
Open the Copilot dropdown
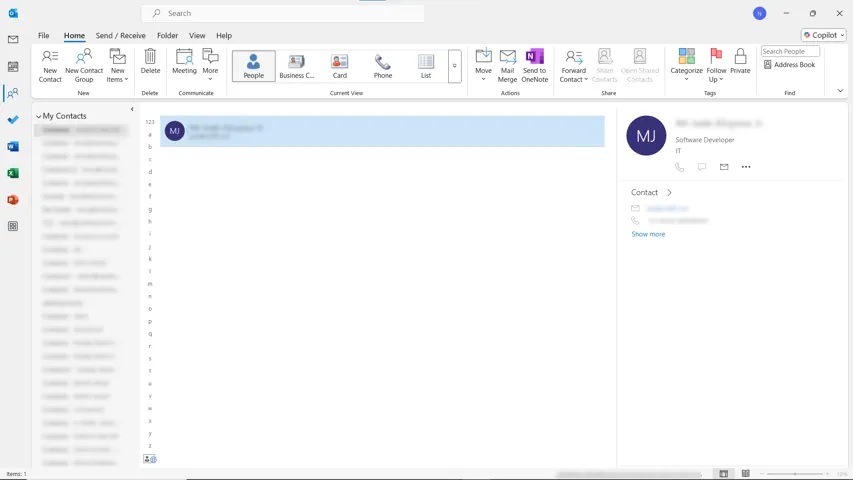pyautogui.click(x=824, y=35)
